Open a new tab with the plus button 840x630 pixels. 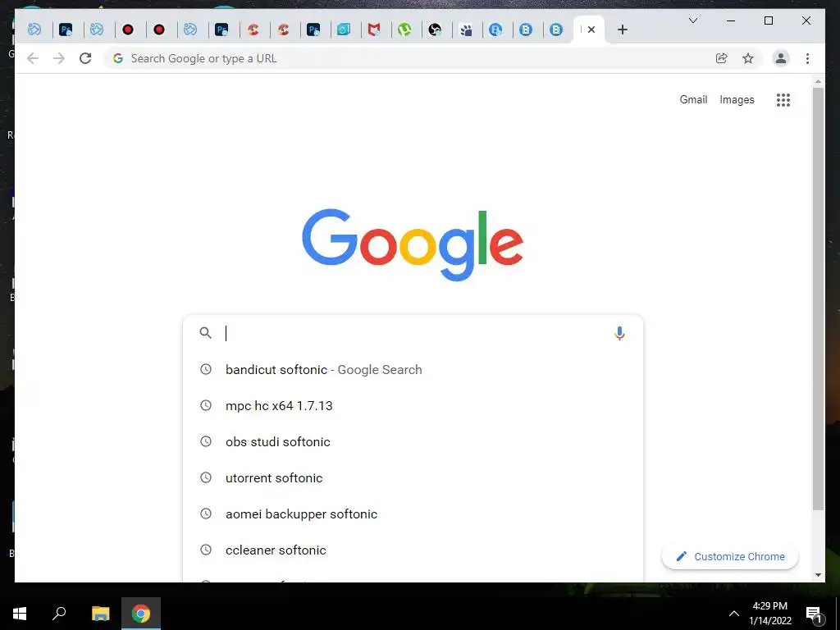click(622, 30)
